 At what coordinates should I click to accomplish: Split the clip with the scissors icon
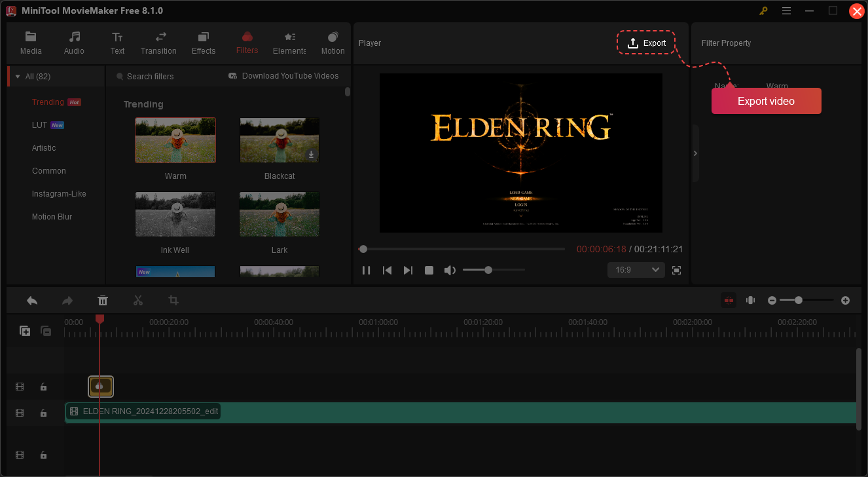coord(138,300)
